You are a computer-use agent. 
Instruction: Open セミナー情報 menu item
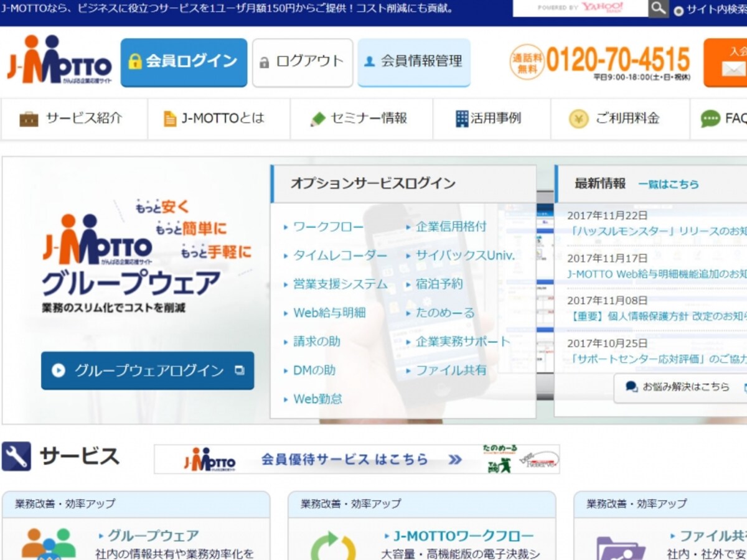click(362, 118)
